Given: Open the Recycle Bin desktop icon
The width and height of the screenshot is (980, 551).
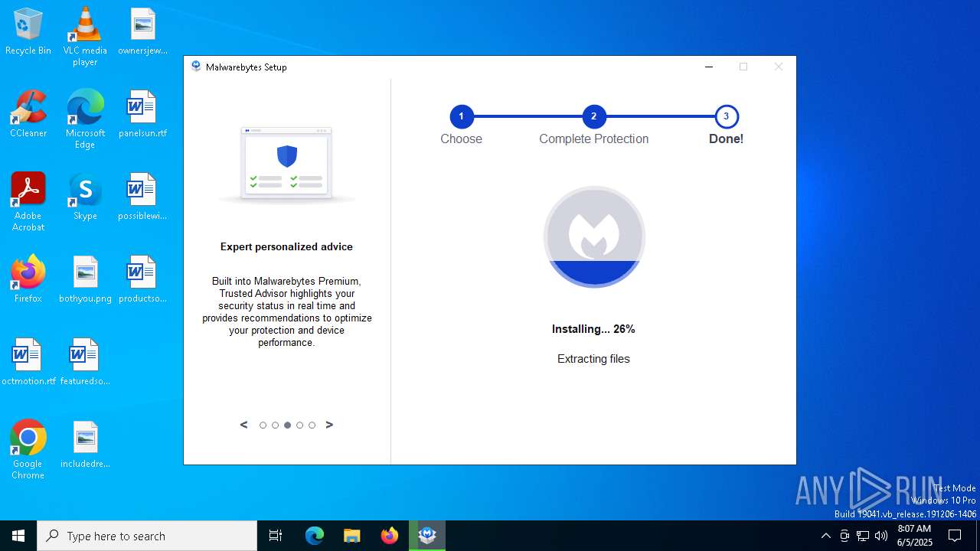Looking at the screenshot, I should point(28,31).
